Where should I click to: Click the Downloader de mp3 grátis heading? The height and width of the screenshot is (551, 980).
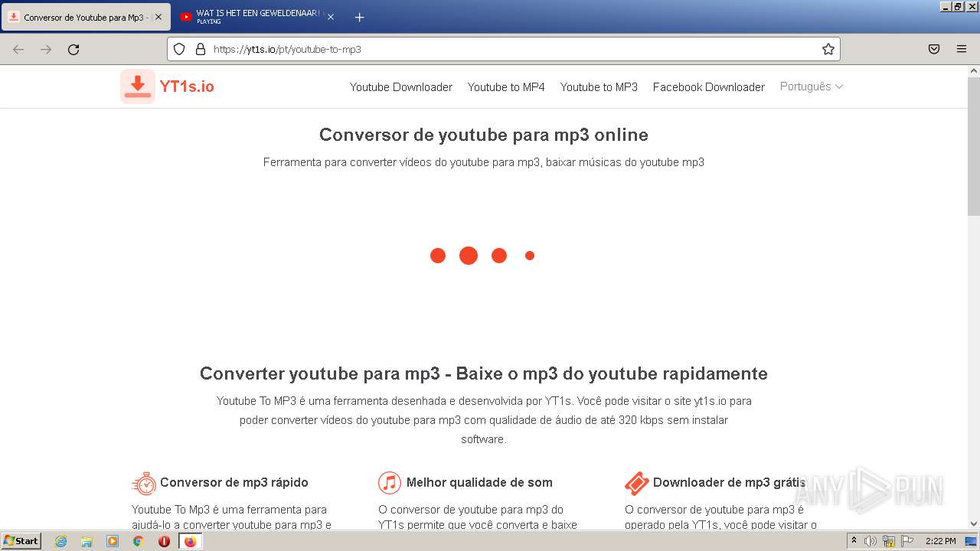[x=729, y=482]
